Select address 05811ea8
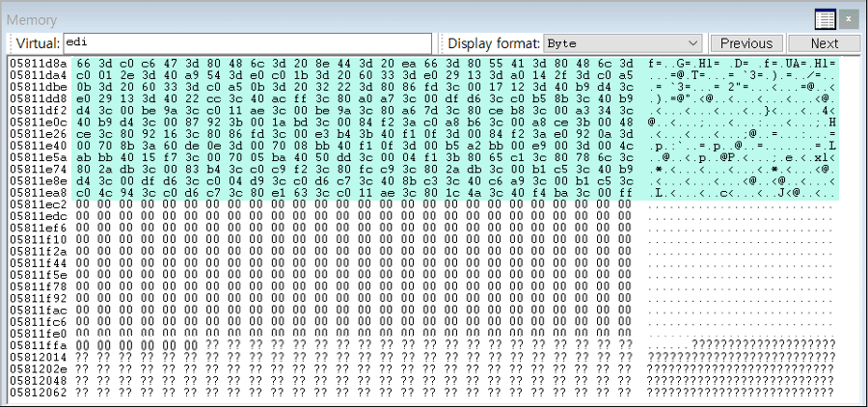 pos(39,192)
